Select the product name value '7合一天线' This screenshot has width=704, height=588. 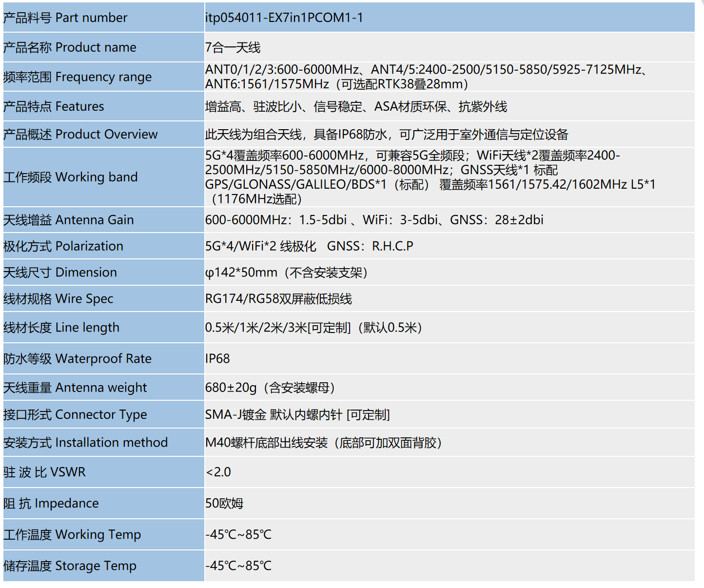(x=233, y=47)
